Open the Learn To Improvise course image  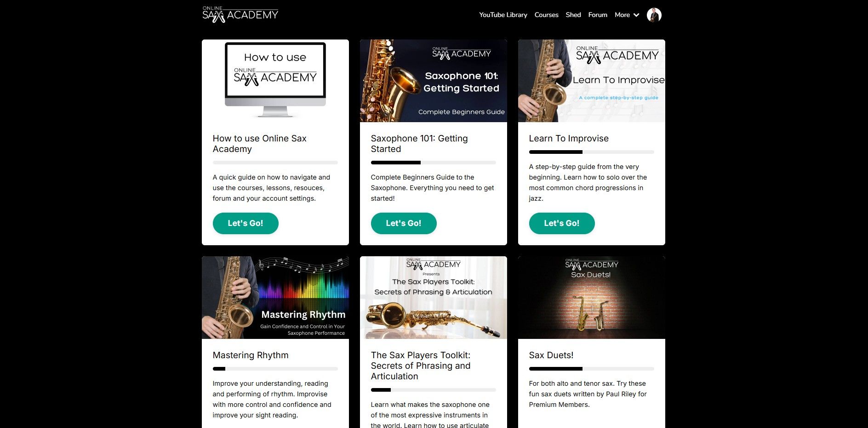click(x=592, y=81)
